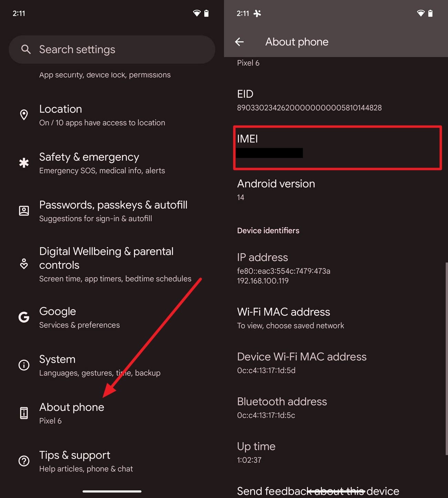Click the Safety & emergency asterisk icon
This screenshot has width=448, height=498.
24,163
